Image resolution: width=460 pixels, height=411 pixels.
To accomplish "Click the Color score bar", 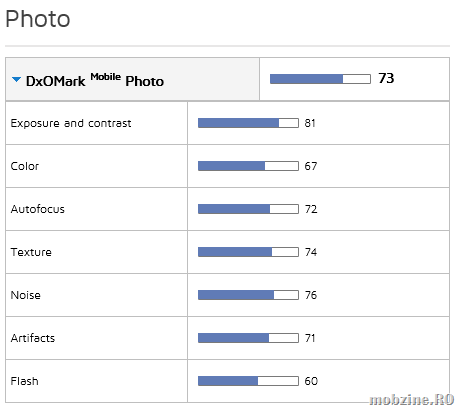I will tap(248, 166).
